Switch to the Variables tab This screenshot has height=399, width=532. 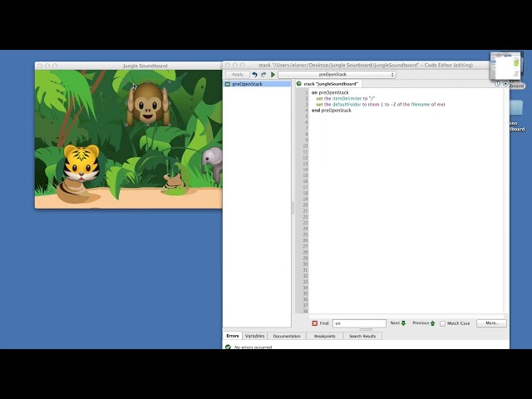click(x=255, y=336)
